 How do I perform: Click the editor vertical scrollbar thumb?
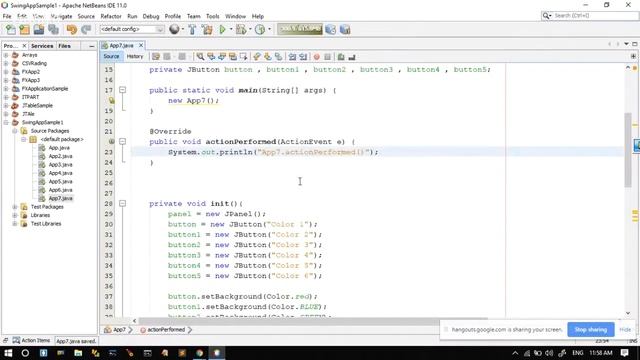click(x=628, y=150)
